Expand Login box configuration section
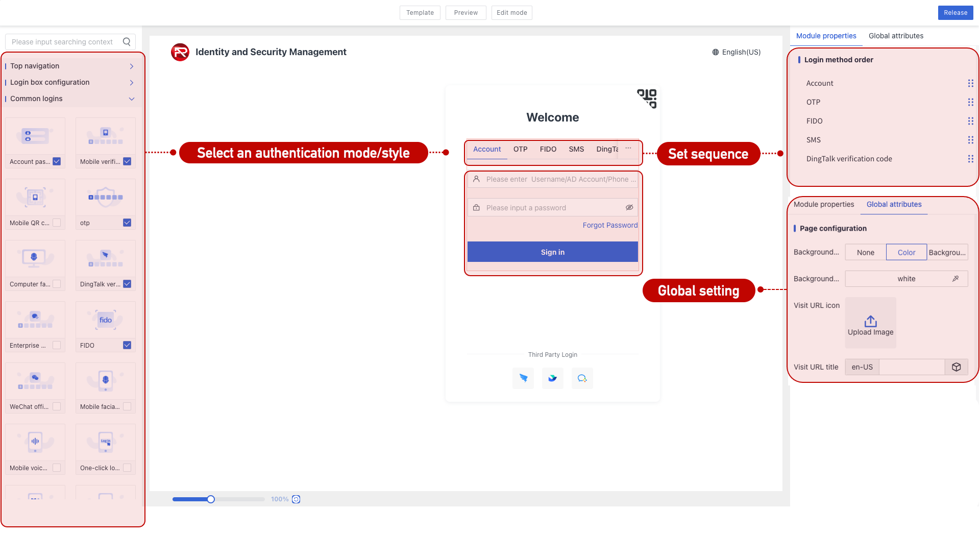Image resolution: width=980 pixels, height=535 pixels. (131, 83)
